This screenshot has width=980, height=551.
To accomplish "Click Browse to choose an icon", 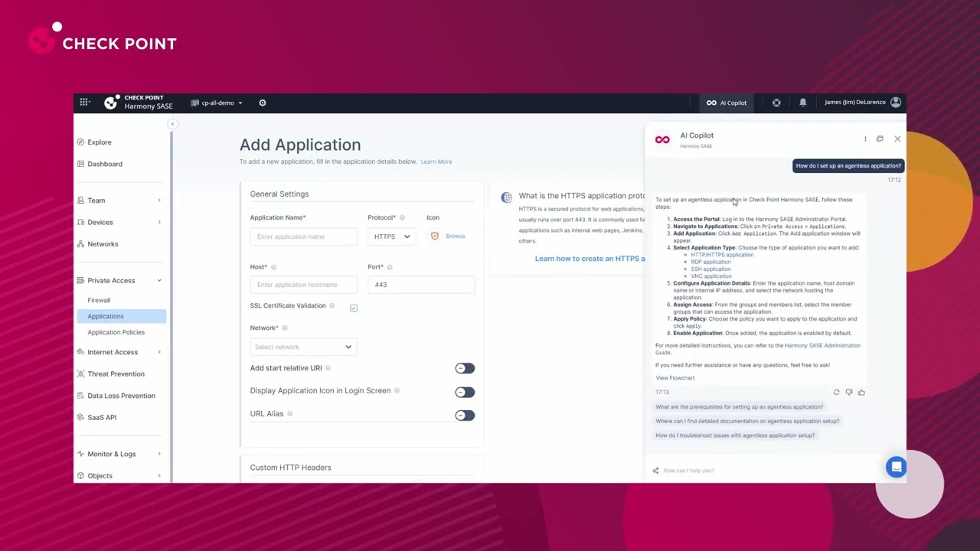I will (455, 236).
